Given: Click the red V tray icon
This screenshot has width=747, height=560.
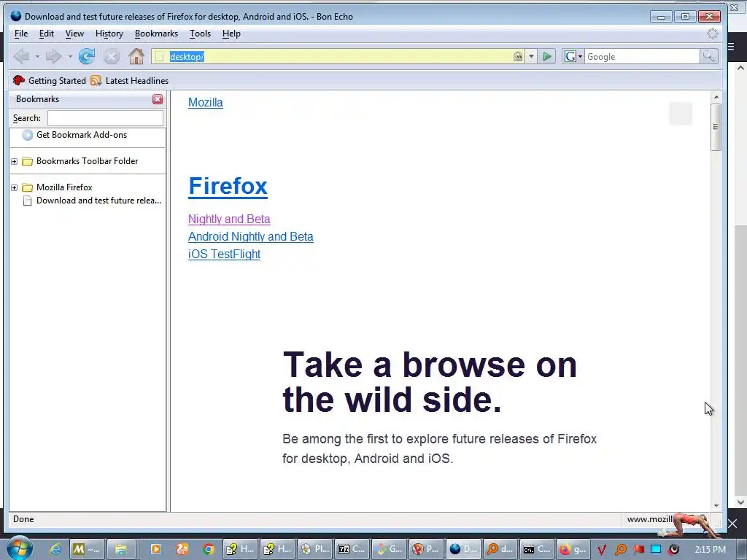Looking at the screenshot, I should [602, 550].
